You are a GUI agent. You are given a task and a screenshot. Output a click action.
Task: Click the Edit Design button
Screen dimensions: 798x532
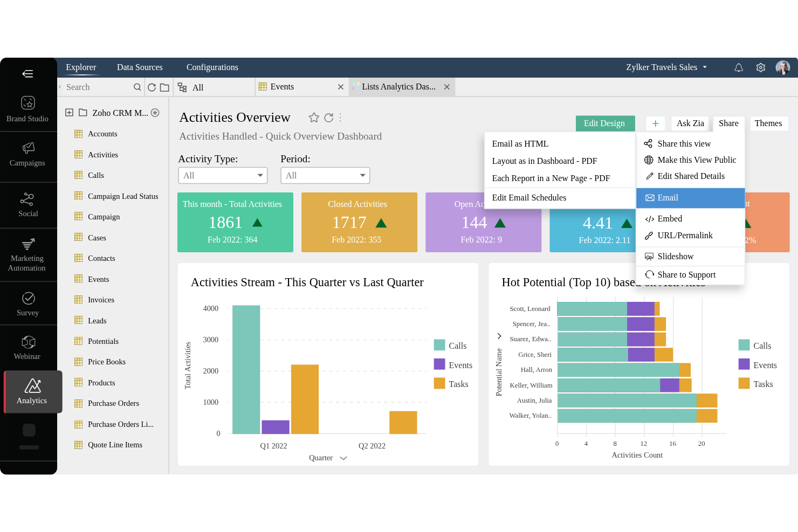pos(605,123)
